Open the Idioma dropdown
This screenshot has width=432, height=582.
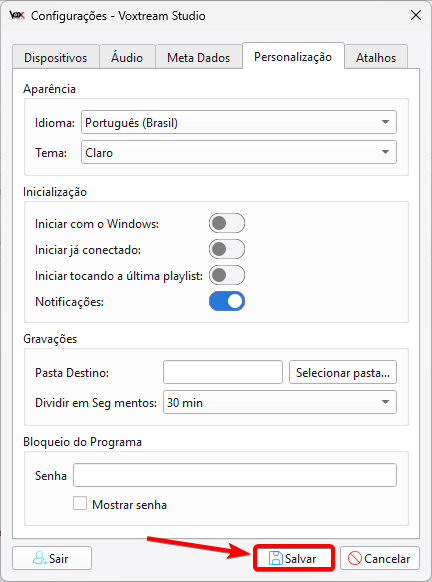[239, 122]
